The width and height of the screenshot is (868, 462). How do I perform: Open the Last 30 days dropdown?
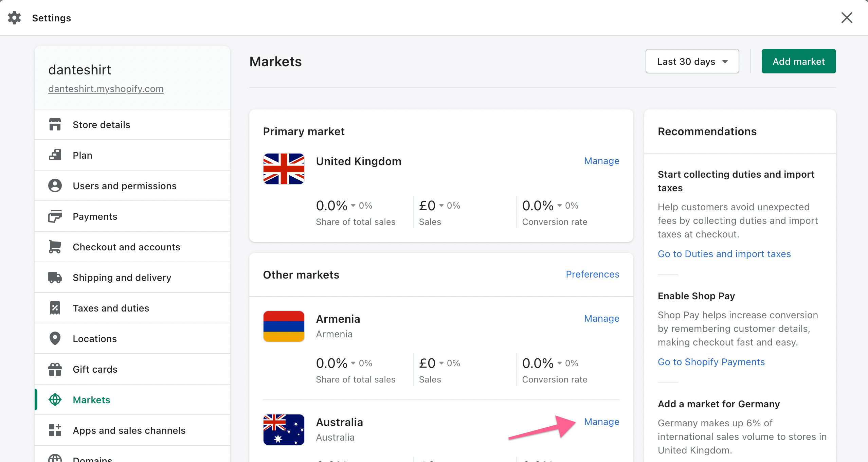point(692,61)
